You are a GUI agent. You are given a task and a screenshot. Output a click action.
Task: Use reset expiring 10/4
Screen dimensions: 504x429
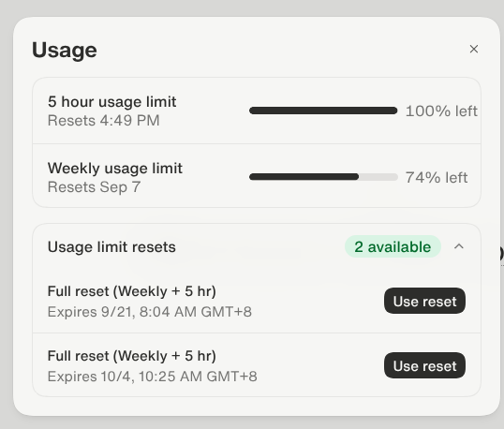424,365
